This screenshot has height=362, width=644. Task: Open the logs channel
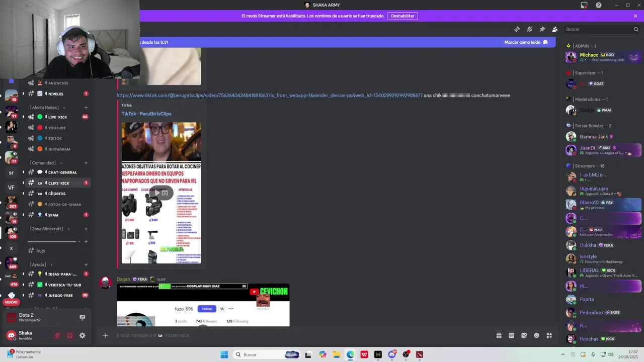[58, 250]
